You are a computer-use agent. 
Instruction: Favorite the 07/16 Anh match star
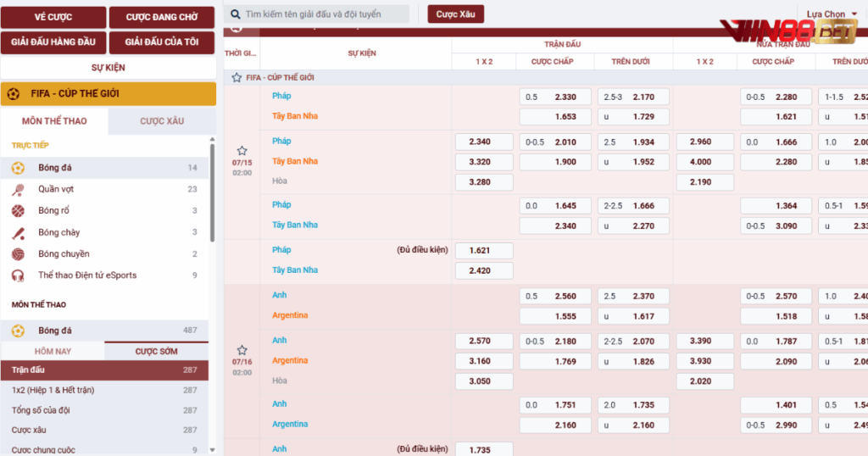coord(242,350)
